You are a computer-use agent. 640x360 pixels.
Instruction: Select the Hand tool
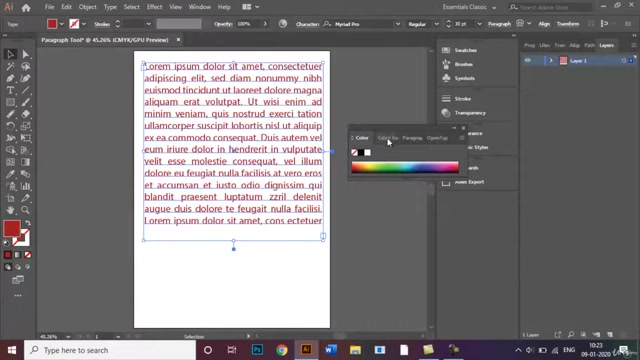pyautogui.click(x=10, y=210)
